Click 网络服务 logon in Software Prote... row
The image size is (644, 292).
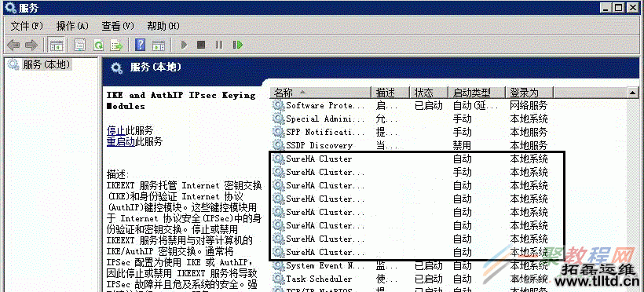coord(529,105)
